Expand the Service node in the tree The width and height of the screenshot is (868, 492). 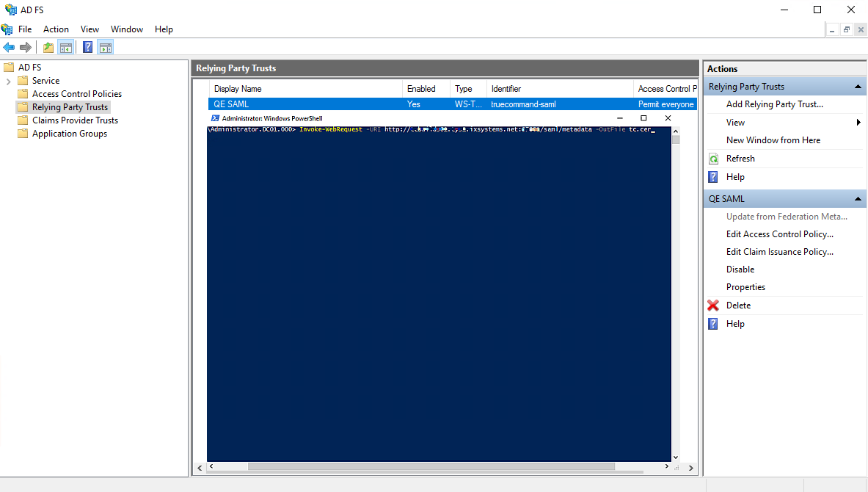[x=10, y=80]
